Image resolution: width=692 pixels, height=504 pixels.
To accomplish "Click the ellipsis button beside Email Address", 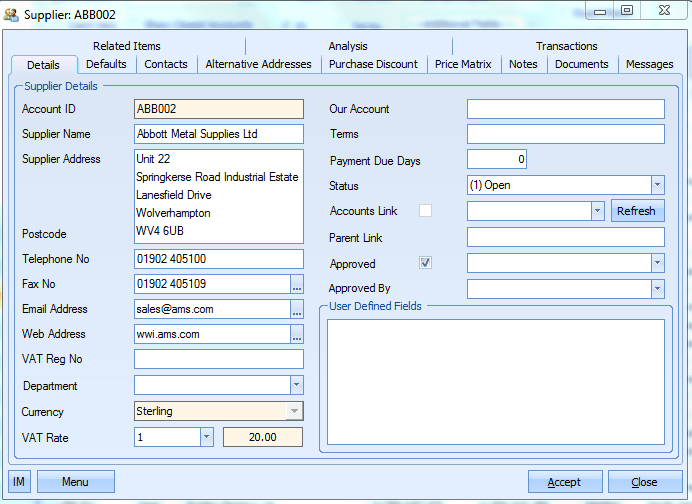I will pos(296,309).
